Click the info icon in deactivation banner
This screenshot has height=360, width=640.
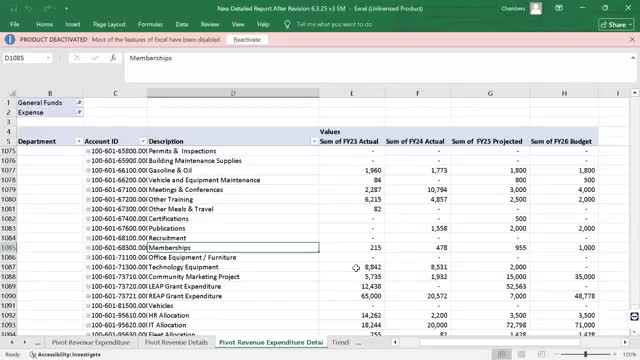click(10, 40)
